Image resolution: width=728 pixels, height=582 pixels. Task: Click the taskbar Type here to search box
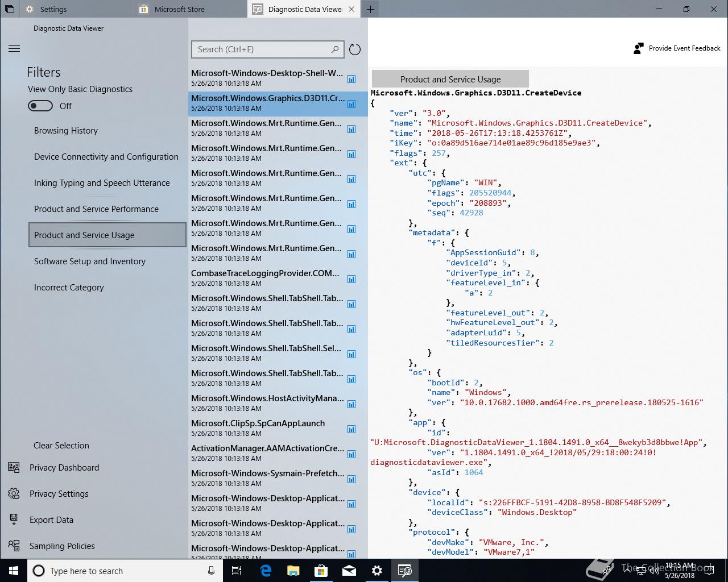[x=124, y=571]
